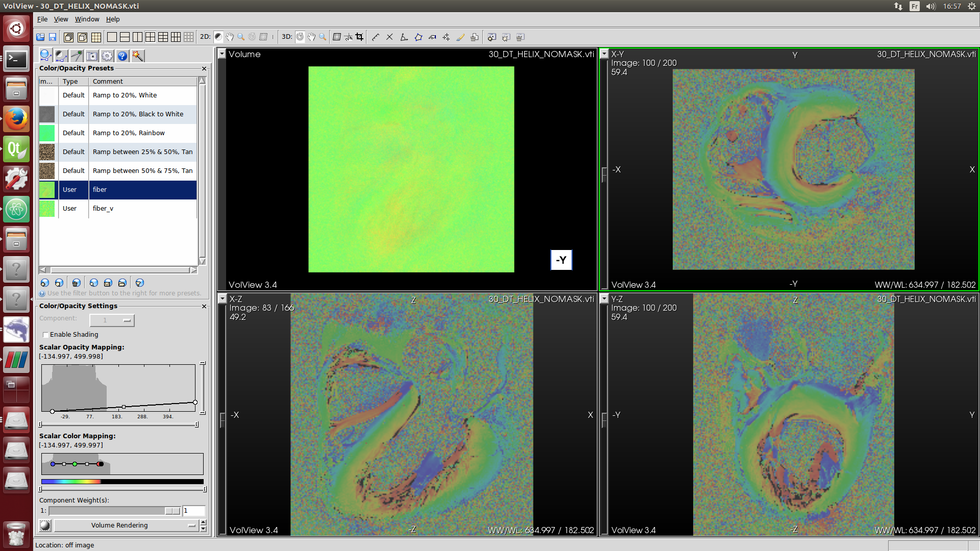Select the 2D zoom magnifier tool
Screen dimensions: 980x551
(241, 37)
